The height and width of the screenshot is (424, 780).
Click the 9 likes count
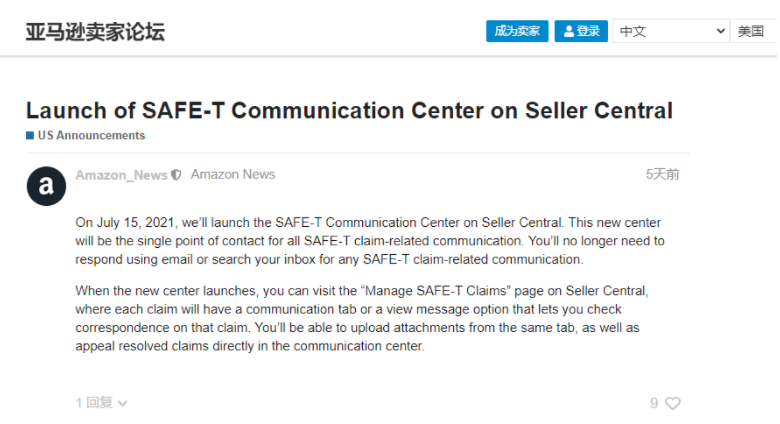point(654,403)
